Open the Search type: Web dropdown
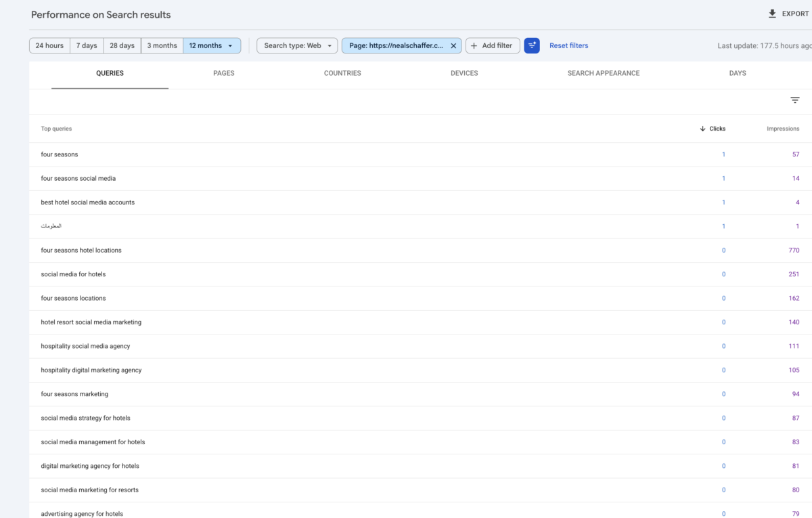Screen dimensions: 812x518 click(297, 45)
